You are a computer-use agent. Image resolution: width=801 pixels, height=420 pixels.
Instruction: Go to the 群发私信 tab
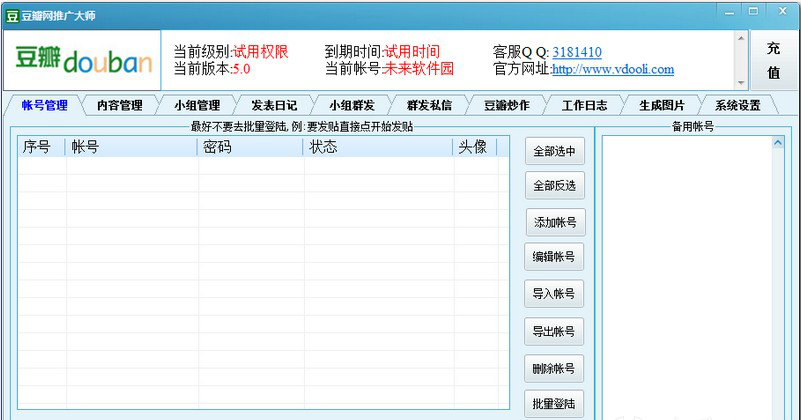[430, 105]
